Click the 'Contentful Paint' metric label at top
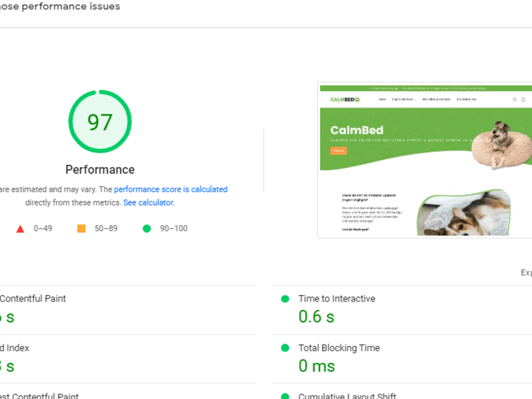Viewport: 532px width, 399px height. point(33,298)
